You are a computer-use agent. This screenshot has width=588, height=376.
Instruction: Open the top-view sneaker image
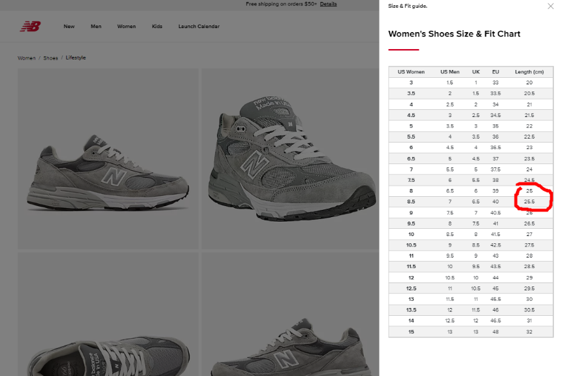pyautogui.click(x=108, y=314)
